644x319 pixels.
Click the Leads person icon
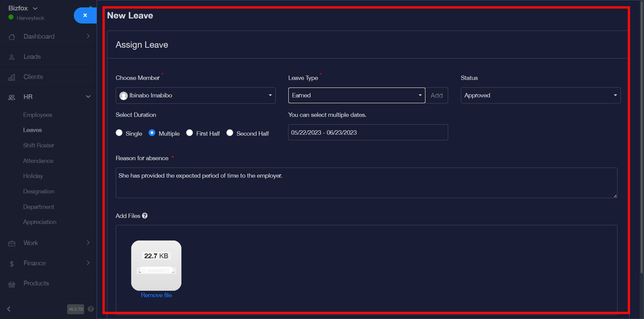[12, 57]
